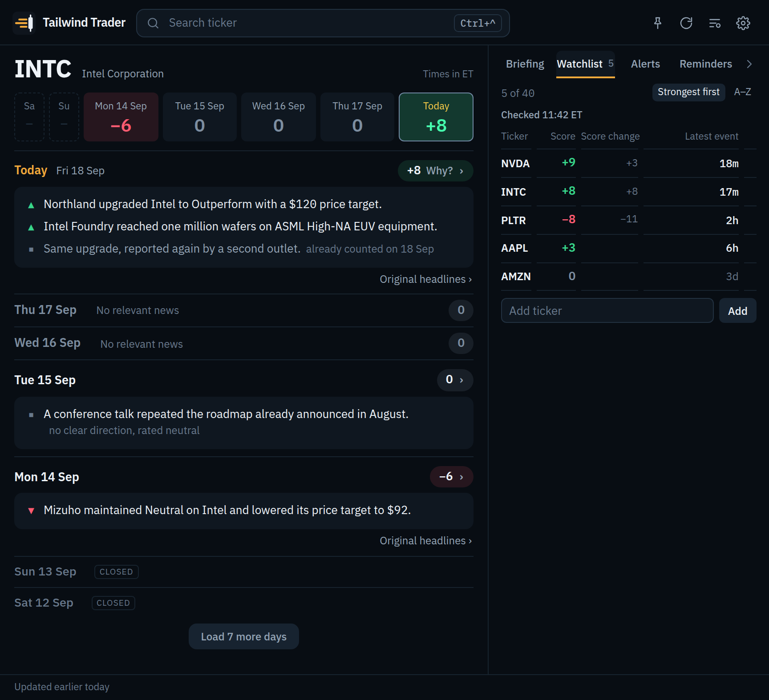Show original headlines for Today

[425, 279]
